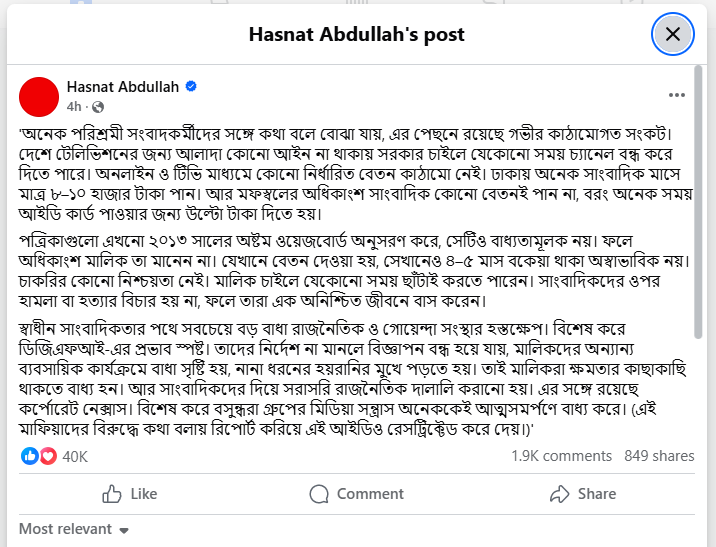Like the post using the Like button
The width and height of the screenshot is (716, 547).
(x=130, y=494)
